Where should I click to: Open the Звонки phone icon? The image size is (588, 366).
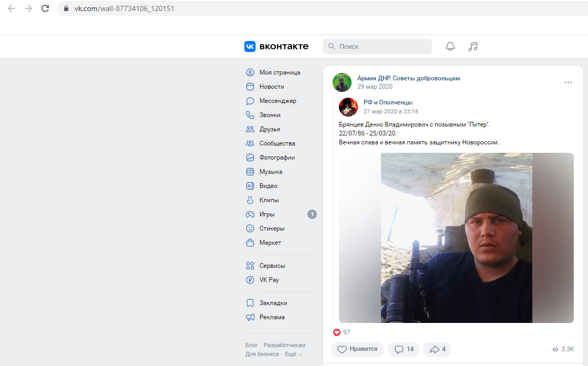(x=250, y=115)
